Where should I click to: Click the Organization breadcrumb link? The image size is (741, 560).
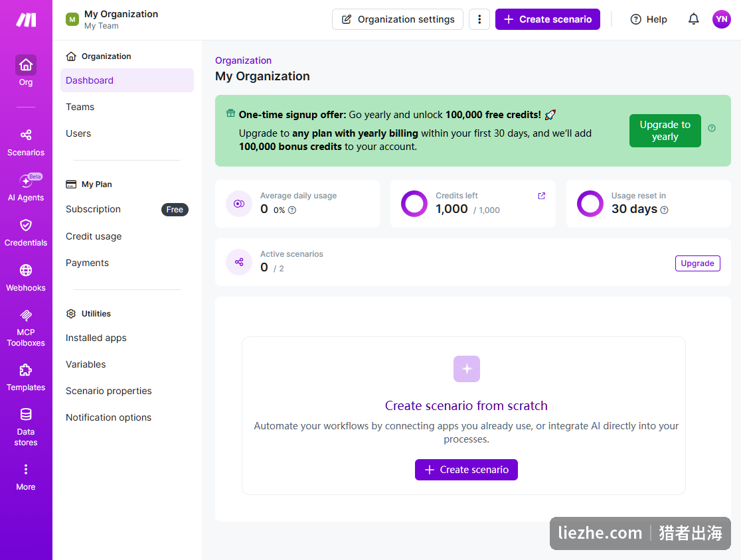point(244,60)
